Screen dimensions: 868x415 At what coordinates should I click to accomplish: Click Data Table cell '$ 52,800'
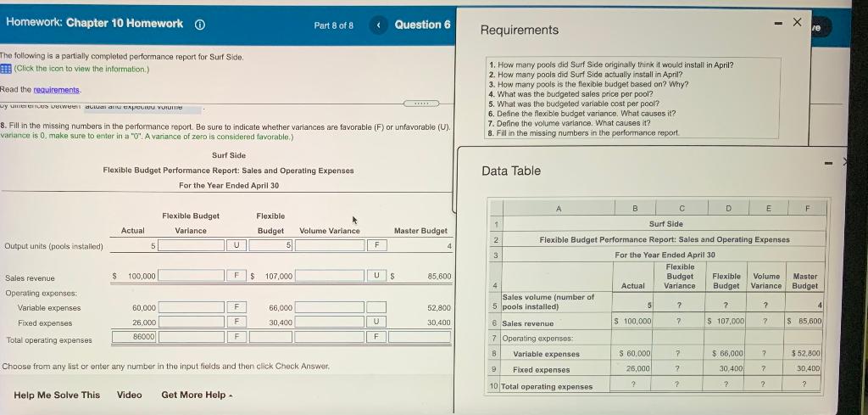coord(807,352)
